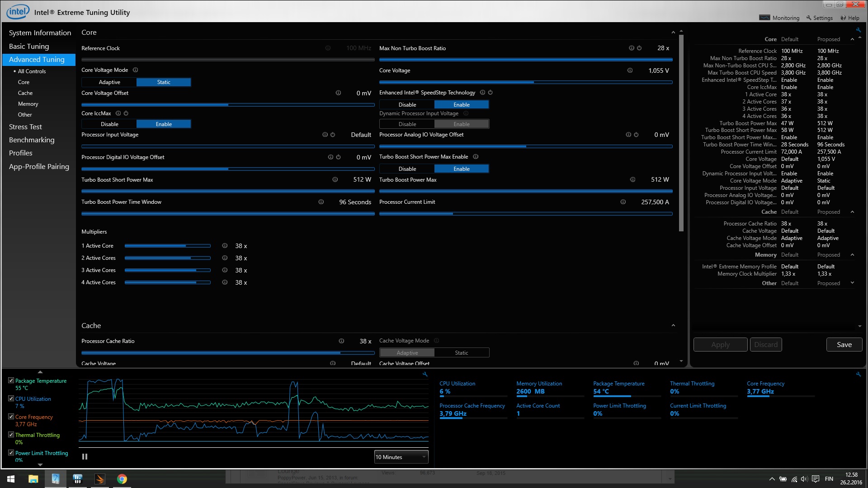Click info icon for Processor Input Voltage
Viewport: 868px width, 488px height.
click(x=325, y=135)
